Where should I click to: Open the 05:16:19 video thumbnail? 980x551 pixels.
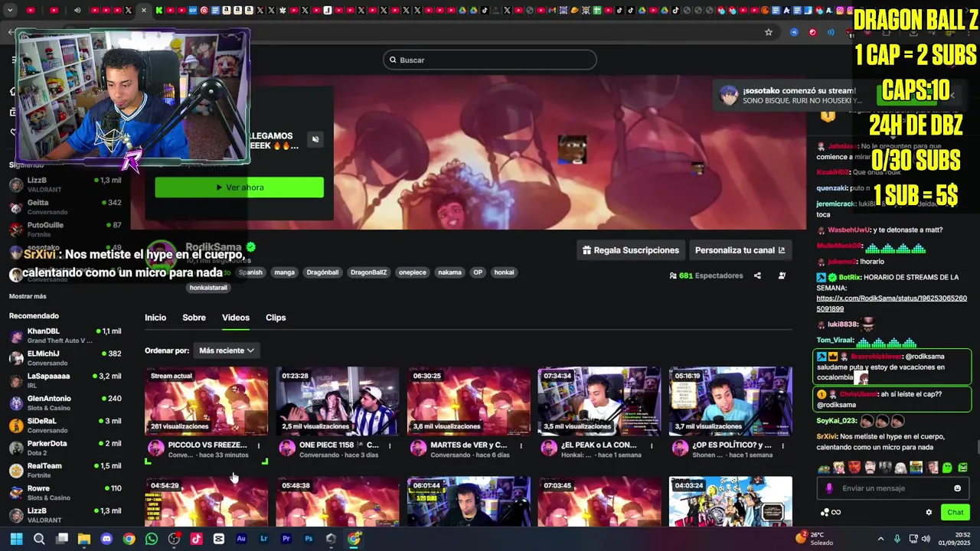pos(730,401)
